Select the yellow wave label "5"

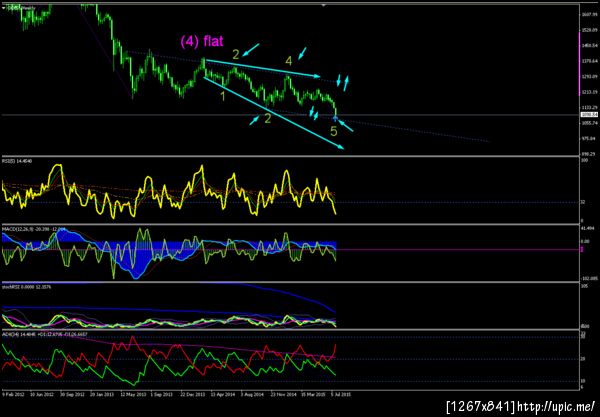[x=334, y=132]
